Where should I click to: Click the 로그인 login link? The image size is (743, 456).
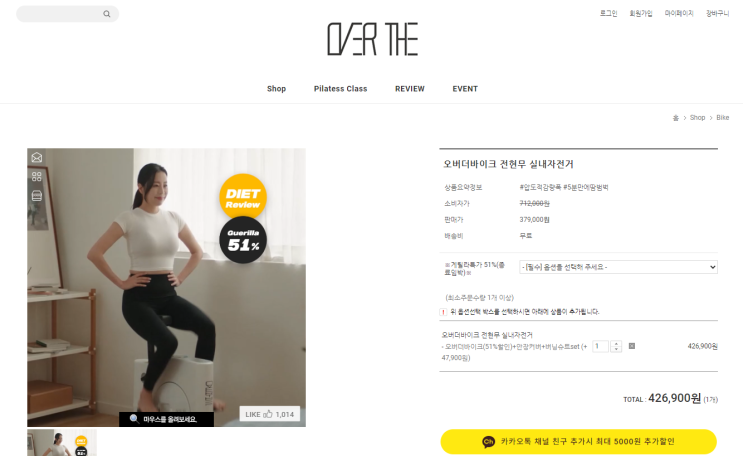tap(608, 13)
